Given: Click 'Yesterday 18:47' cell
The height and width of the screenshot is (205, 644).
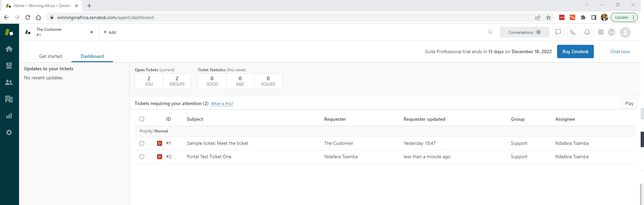Looking at the screenshot, I should click(x=419, y=143).
